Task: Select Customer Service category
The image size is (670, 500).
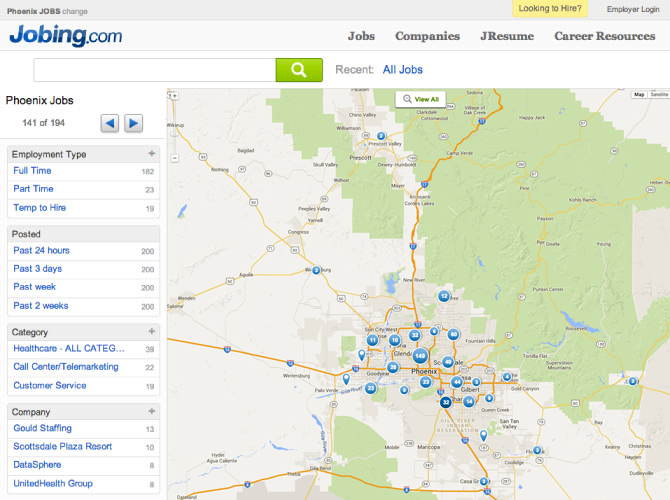Action: [x=50, y=385]
